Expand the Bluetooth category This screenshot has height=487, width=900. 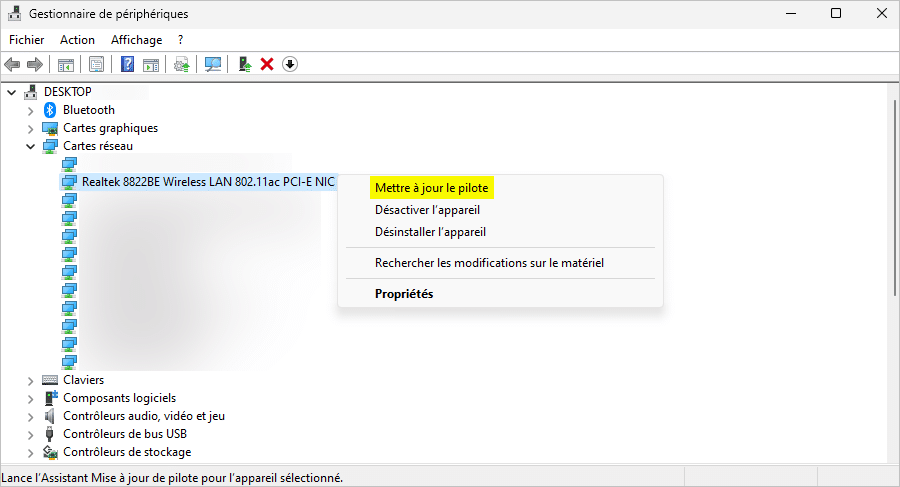[31, 110]
